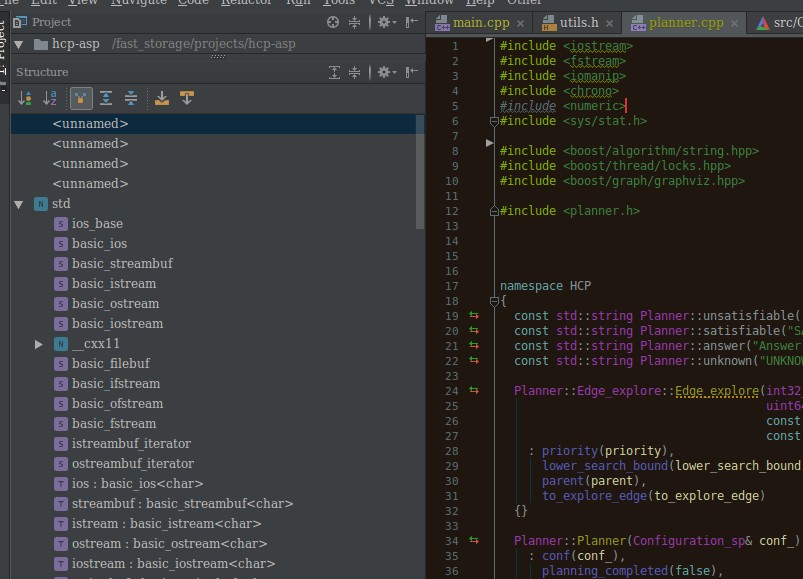Close the main.cpp tab

520,24
